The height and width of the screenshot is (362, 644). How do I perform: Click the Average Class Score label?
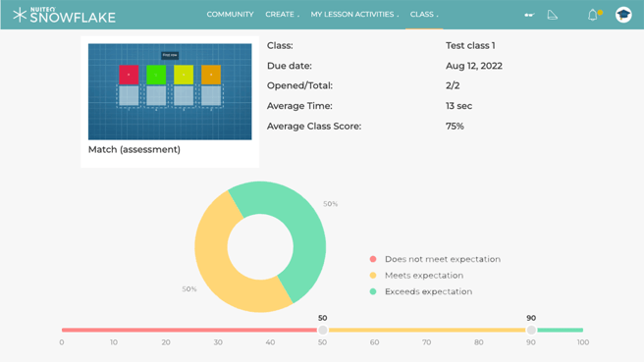tap(314, 126)
